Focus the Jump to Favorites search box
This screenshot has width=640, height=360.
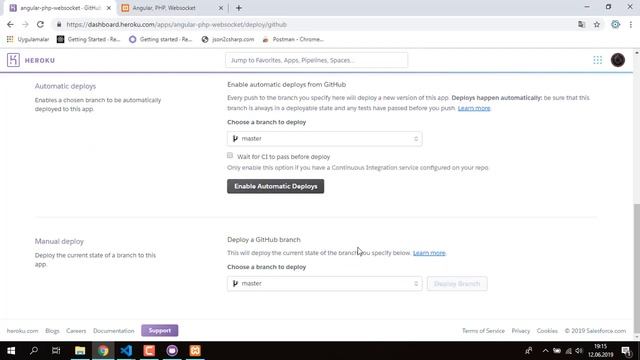coord(316,60)
